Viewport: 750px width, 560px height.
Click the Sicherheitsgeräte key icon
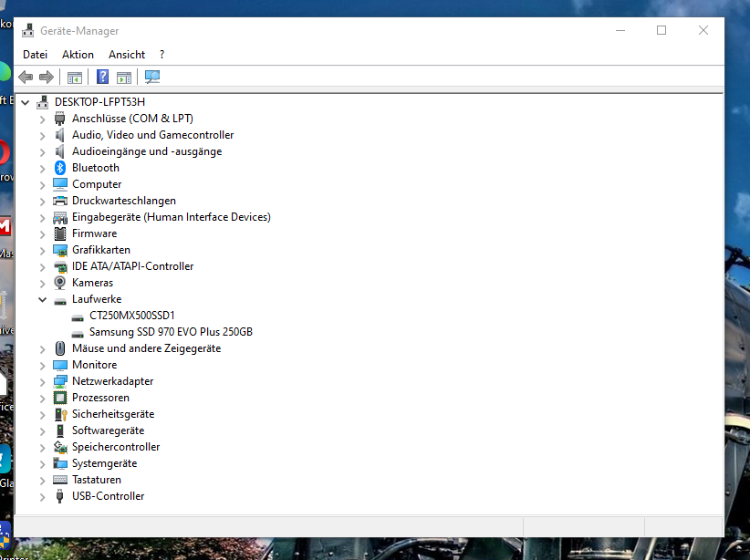(x=60, y=414)
